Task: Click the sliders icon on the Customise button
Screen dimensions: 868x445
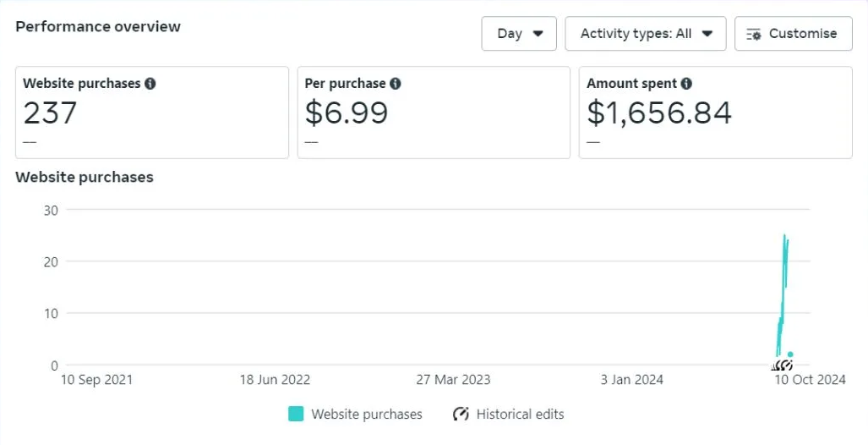Action: (754, 34)
